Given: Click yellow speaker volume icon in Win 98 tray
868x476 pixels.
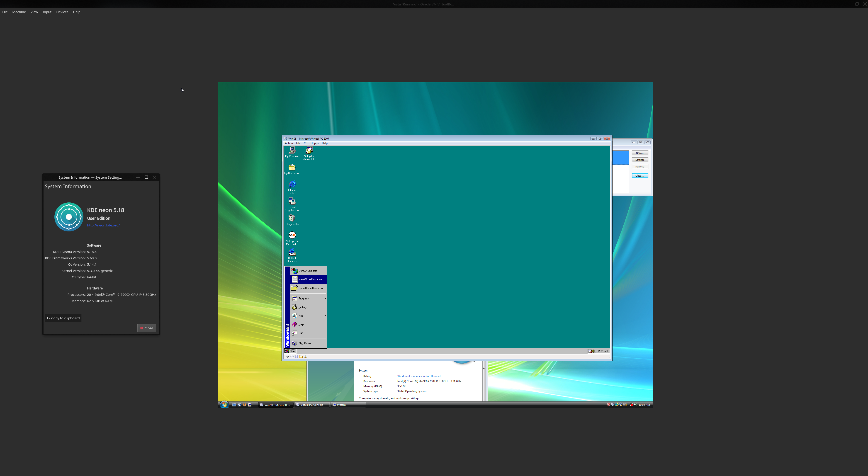Looking at the screenshot, I should point(594,351).
